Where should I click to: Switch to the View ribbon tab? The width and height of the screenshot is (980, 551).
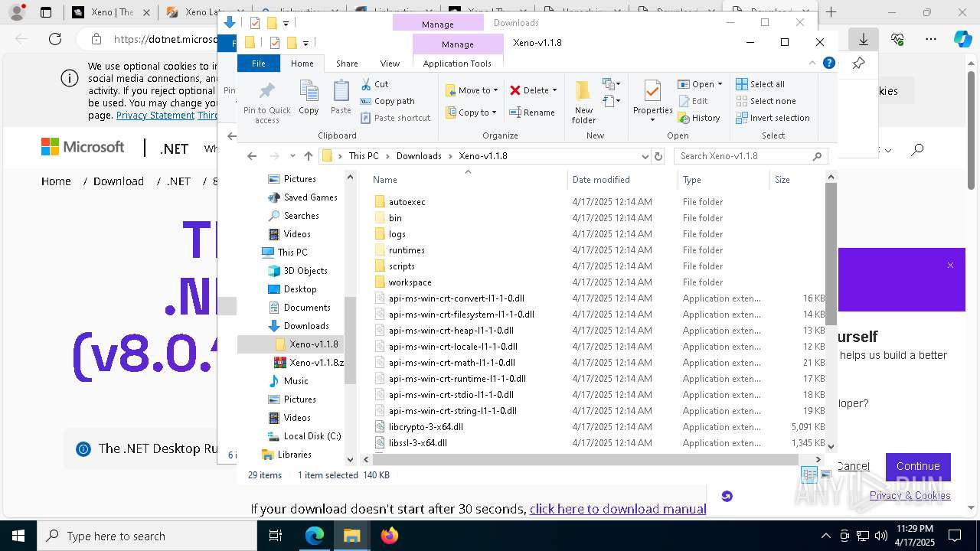(390, 64)
